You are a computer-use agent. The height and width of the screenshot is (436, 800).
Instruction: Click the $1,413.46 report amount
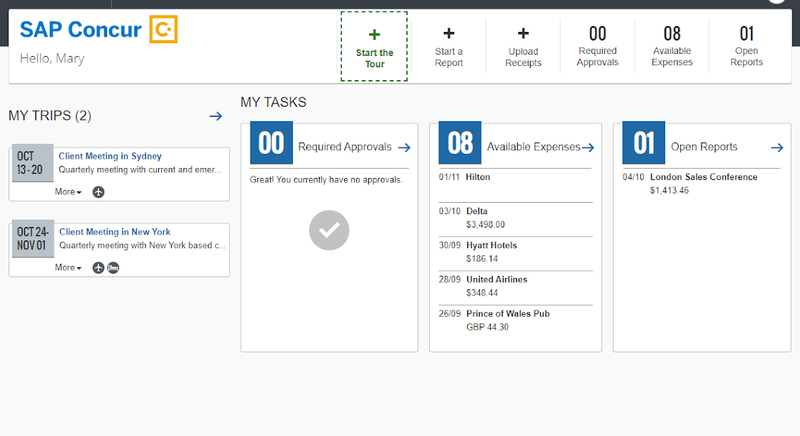[669, 191]
